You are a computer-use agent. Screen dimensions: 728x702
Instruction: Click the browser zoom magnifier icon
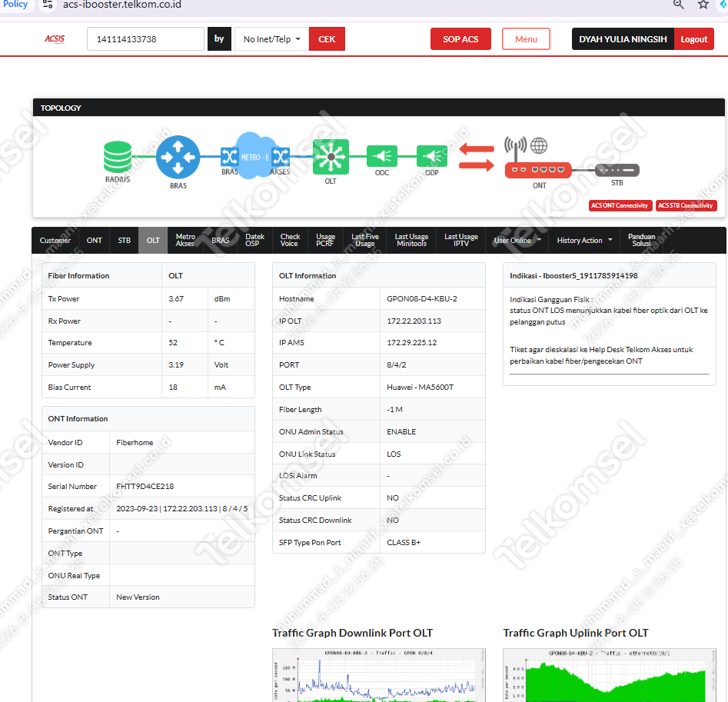click(x=678, y=5)
